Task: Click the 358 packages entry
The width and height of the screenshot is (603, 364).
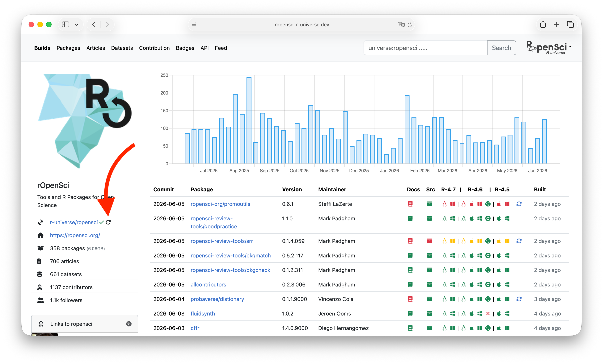Action: (77, 248)
